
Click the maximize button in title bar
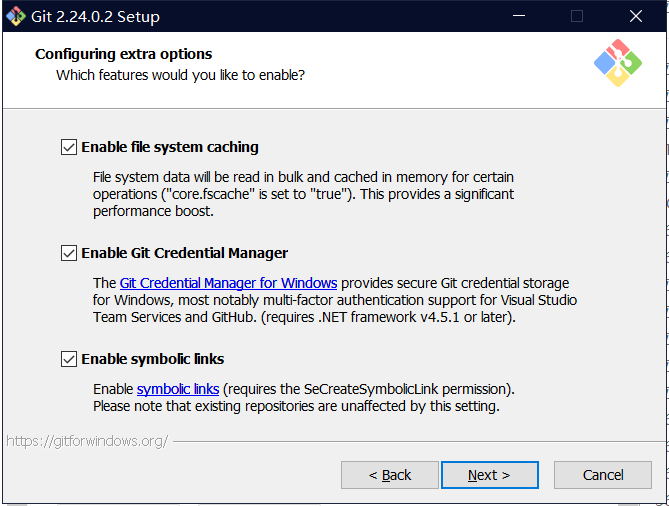(x=577, y=16)
